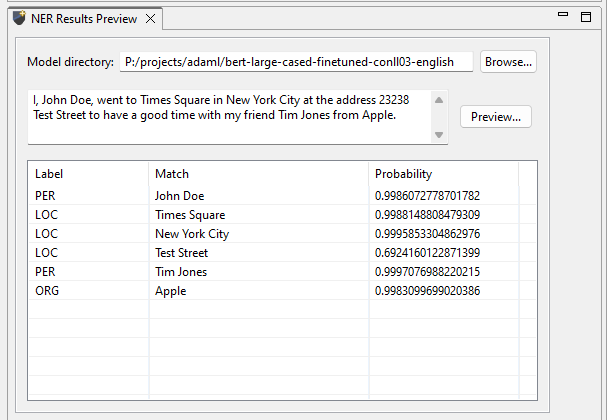Select the Tim Jones match row
The width and height of the screenshot is (607, 420).
point(181,272)
